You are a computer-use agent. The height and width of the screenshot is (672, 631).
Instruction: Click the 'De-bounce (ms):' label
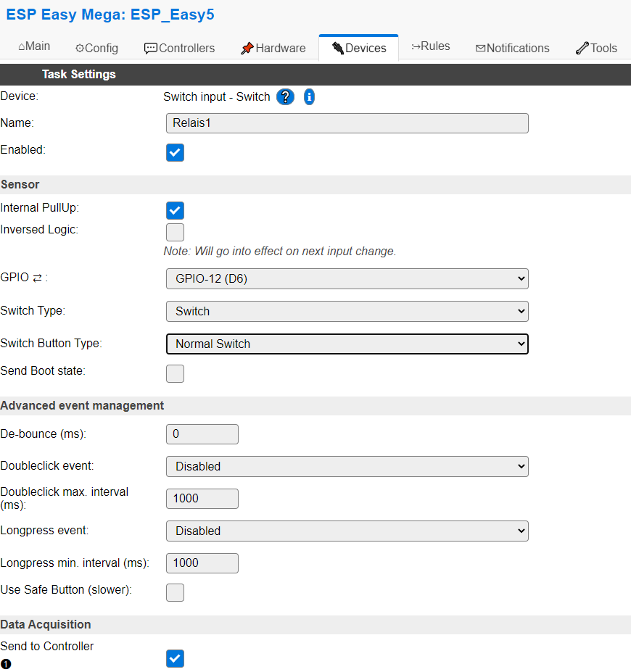coord(44,434)
